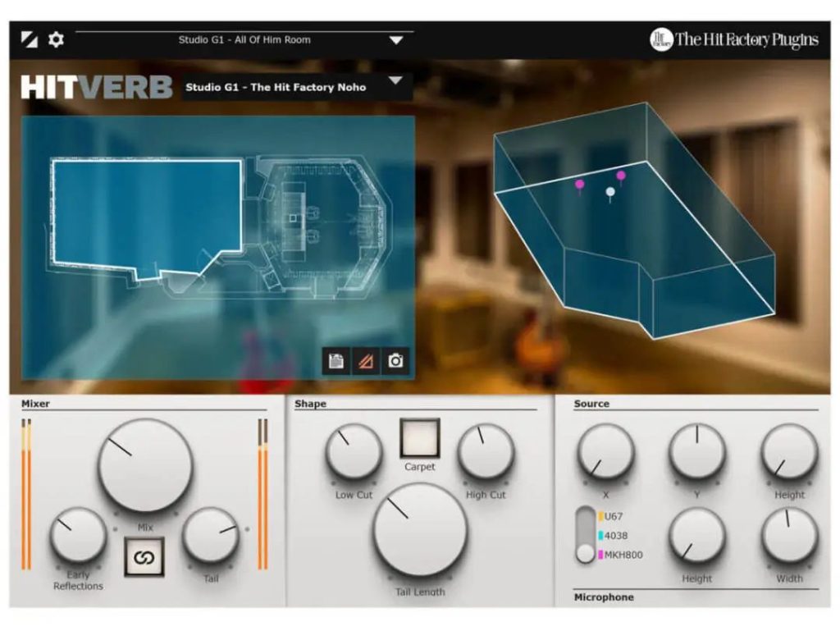
Task: Expand the preset dropdown arrow in top bar
Action: click(x=396, y=39)
